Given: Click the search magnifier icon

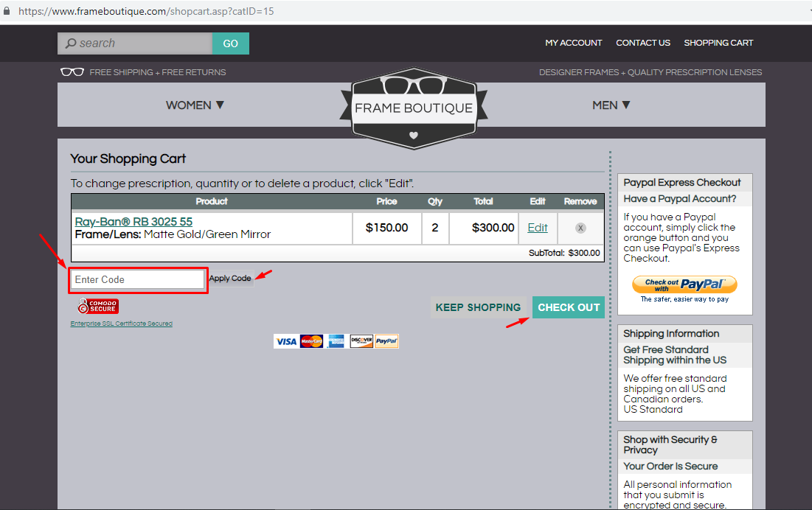Looking at the screenshot, I should [x=71, y=43].
